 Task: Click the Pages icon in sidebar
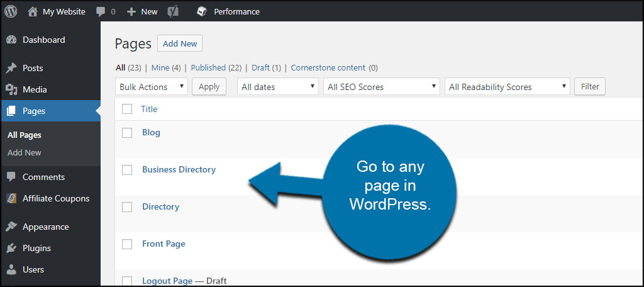coord(11,111)
